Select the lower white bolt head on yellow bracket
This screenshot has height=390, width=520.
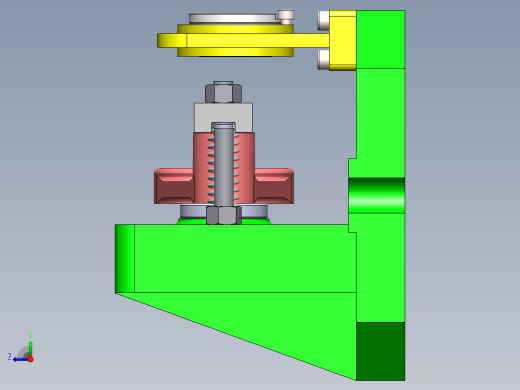pos(323,60)
